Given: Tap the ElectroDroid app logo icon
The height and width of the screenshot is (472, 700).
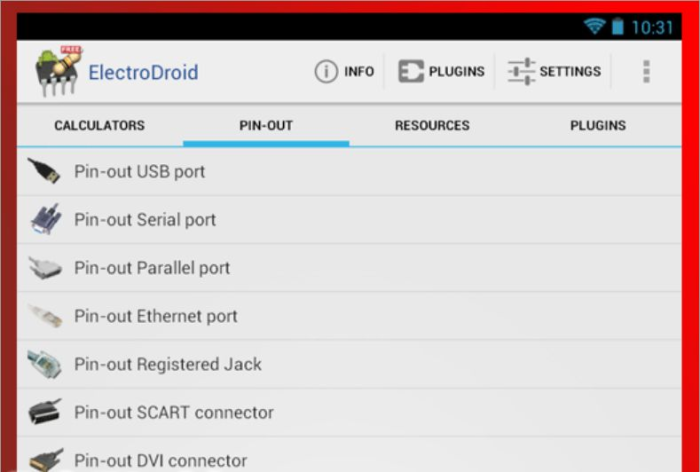Looking at the screenshot, I should click(x=58, y=71).
